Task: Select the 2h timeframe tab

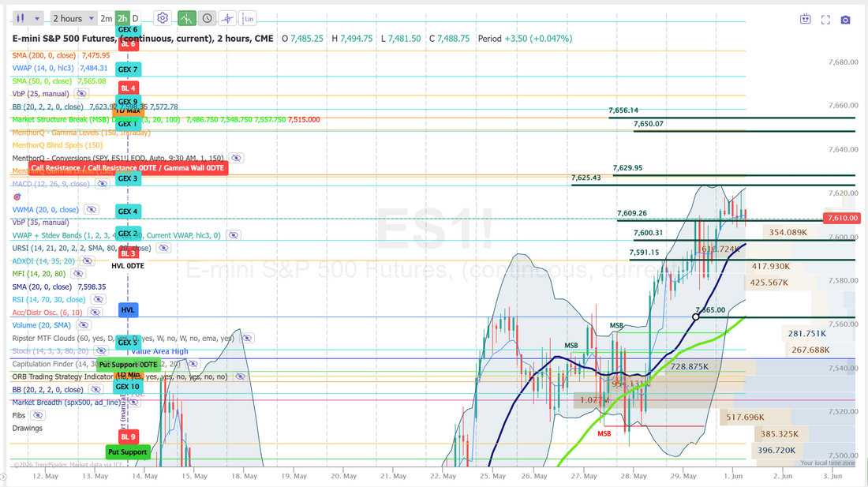Action: (x=122, y=18)
